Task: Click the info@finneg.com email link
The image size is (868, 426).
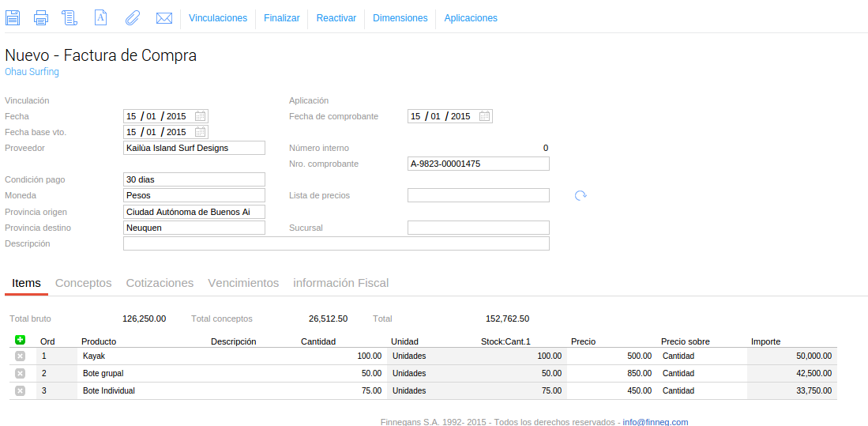Action: (x=655, y=422)
